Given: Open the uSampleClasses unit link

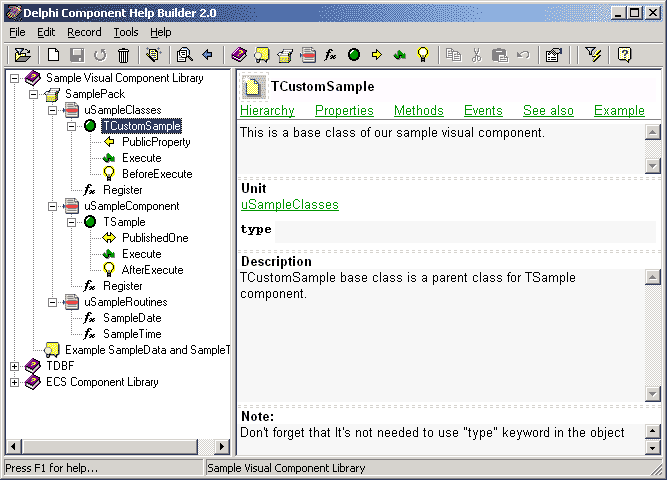Looking at the screenshot, I should click(x=290, y=205).
